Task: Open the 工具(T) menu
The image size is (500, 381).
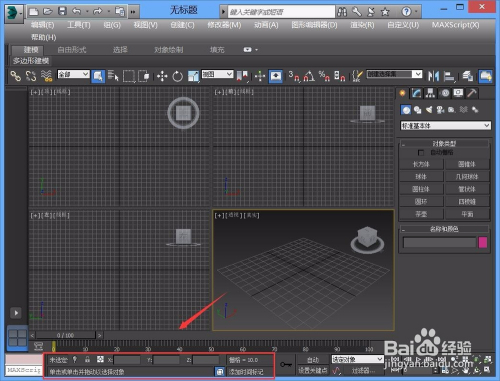Action: click(79, 25)
